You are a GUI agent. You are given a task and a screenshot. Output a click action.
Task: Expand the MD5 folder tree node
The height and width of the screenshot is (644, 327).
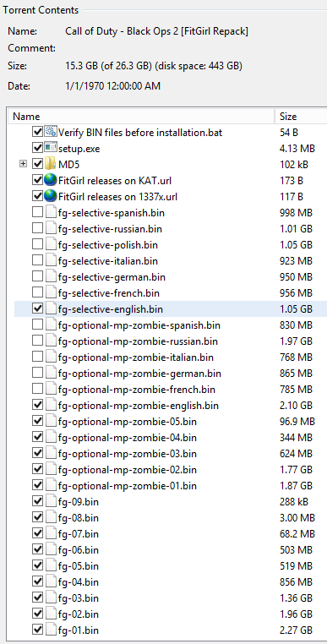point(24,164)
